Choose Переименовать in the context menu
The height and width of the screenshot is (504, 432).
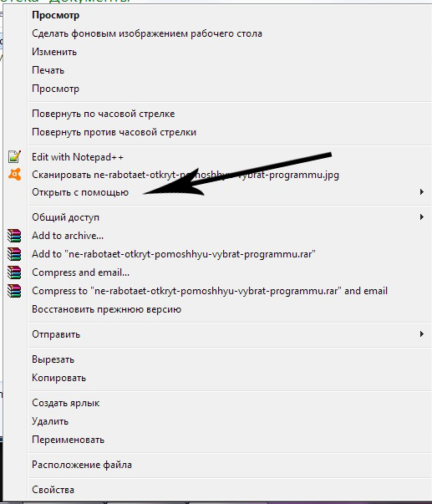click(68, 440)
